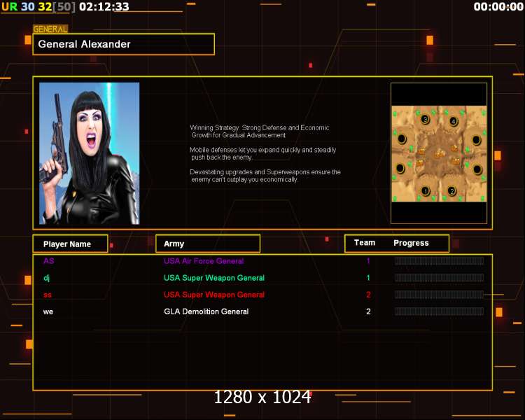
Task: Click the progress bar for player AS
Action: 440,261
